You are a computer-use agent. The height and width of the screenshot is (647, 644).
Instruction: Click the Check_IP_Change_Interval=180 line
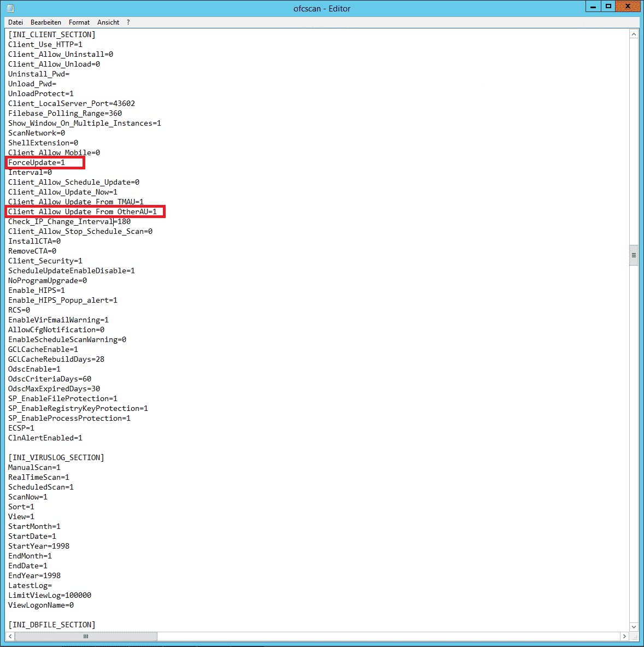point(69,221)
